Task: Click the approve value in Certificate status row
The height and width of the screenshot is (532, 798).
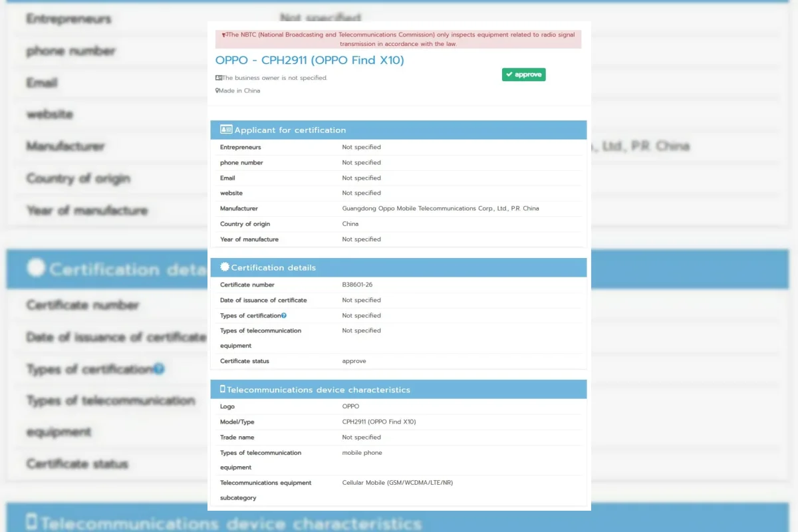Action: click(x=354, y=361)
